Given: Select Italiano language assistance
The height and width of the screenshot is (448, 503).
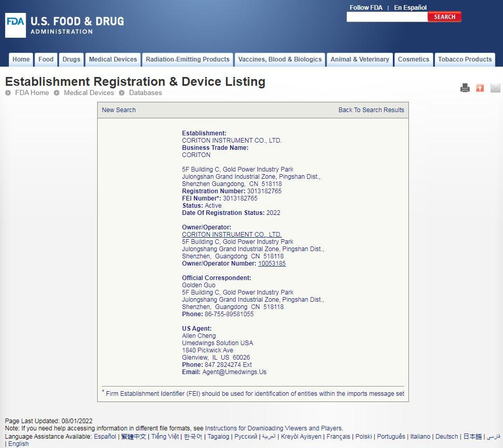Looking at the screenshot, I should coord(420,437).
